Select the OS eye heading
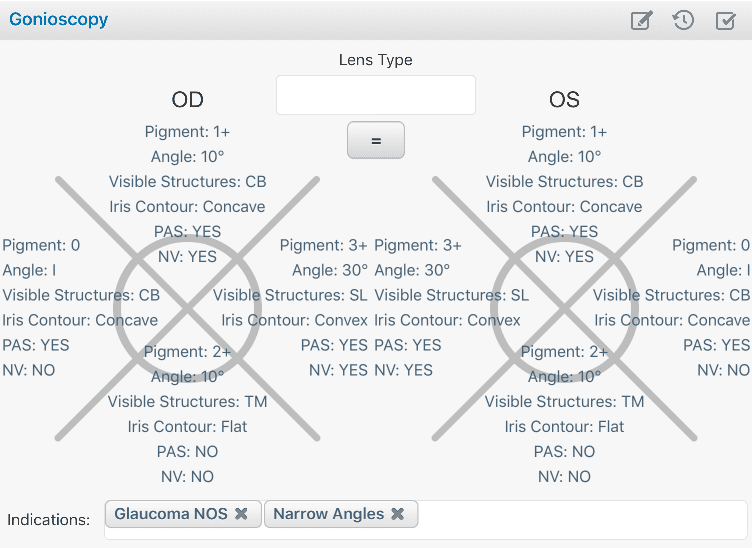 [x=564, y=100]
